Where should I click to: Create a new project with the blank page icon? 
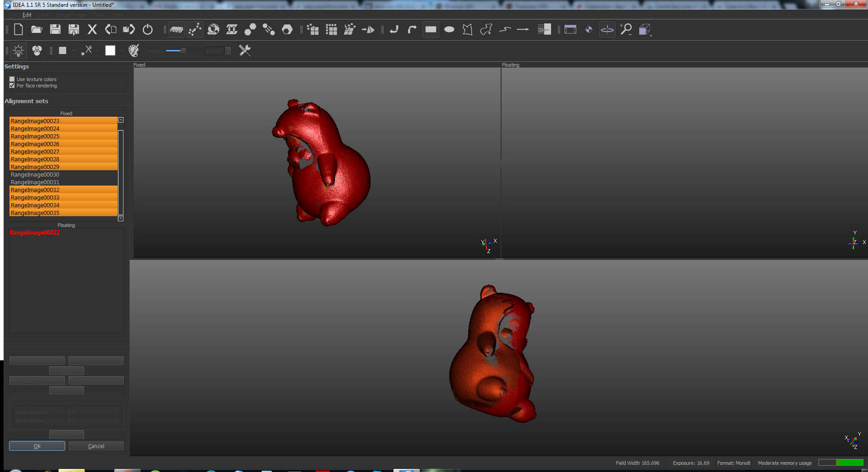click(x=18, y=30)
